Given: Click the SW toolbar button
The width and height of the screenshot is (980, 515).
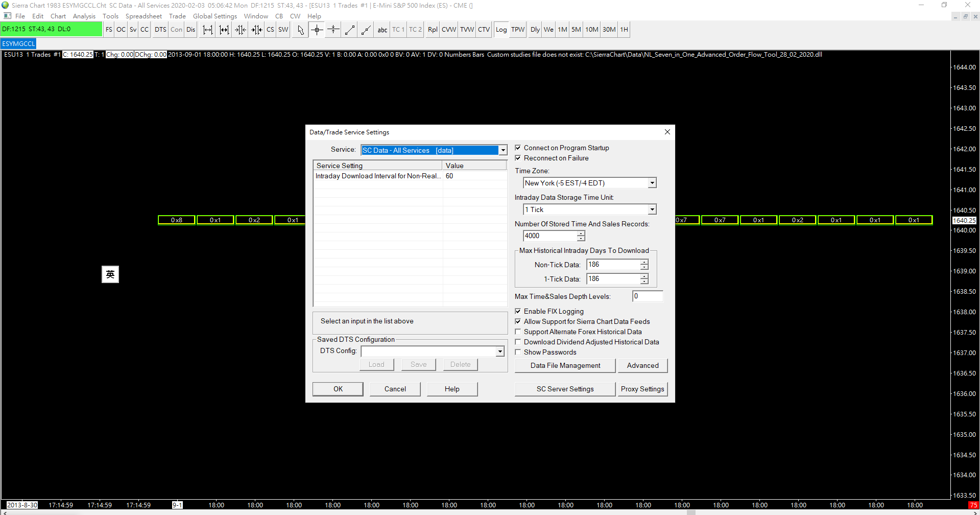Looking at the screenshot, I should 283,30.
